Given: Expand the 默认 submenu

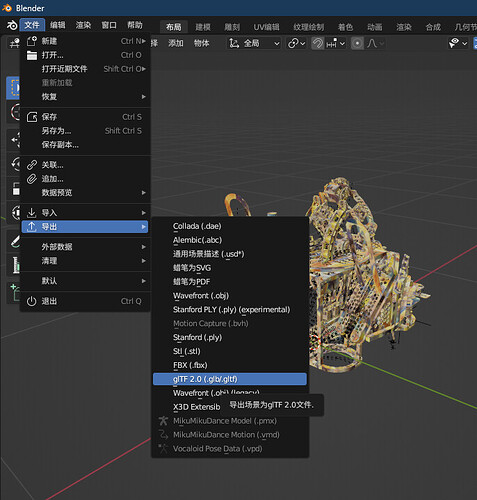Looking at the screenshot, I should [85, 281].
